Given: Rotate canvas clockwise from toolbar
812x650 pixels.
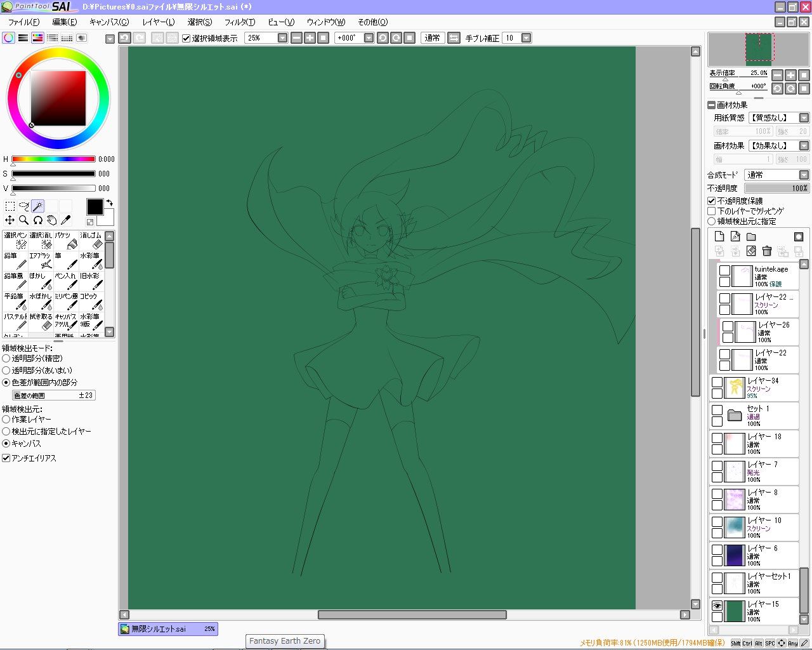Looking at the screenshot, I should point(396,38).
